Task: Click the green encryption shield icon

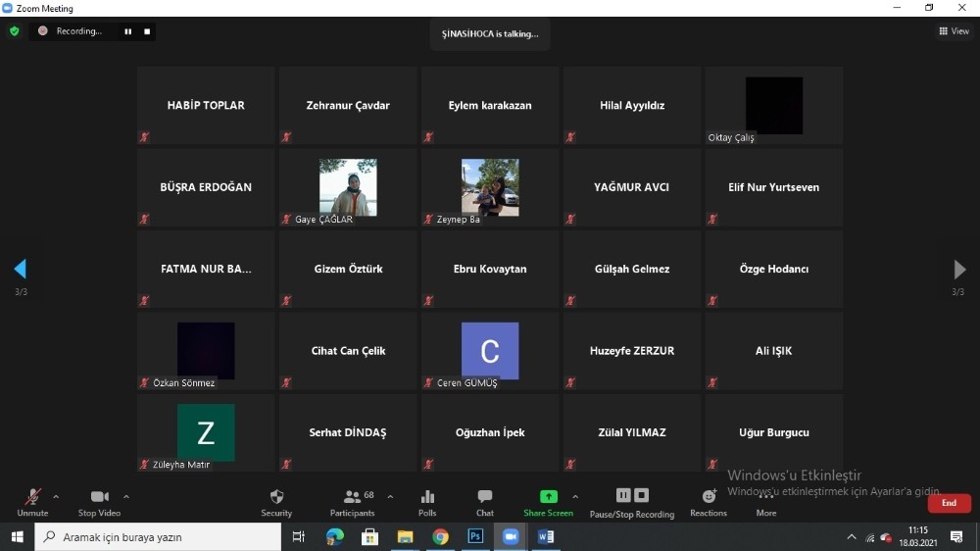Action: [x=14, y=31]
